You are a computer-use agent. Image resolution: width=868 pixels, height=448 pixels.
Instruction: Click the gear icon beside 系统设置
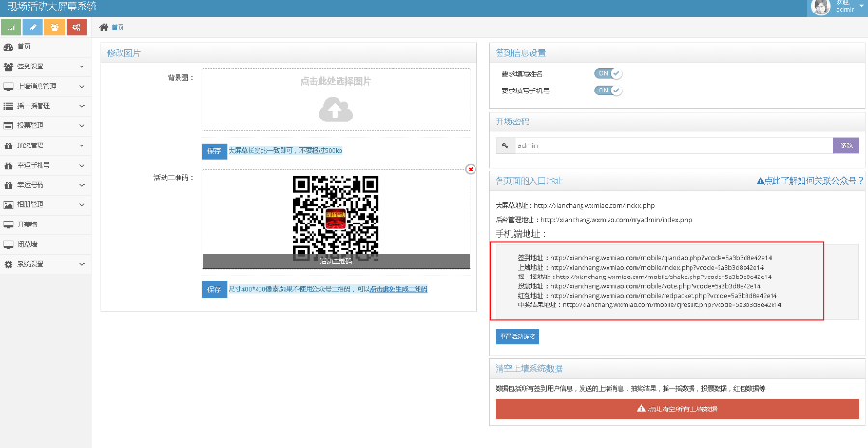pos(8,264)
